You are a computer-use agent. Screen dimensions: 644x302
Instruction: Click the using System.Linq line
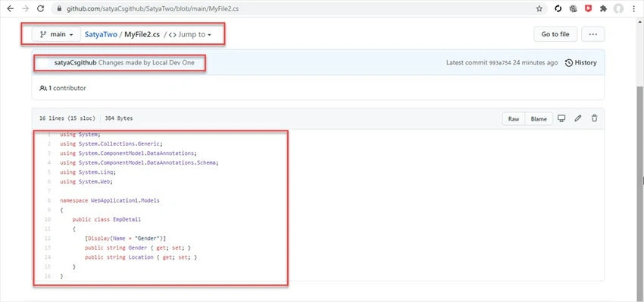(x=88, y=172)
